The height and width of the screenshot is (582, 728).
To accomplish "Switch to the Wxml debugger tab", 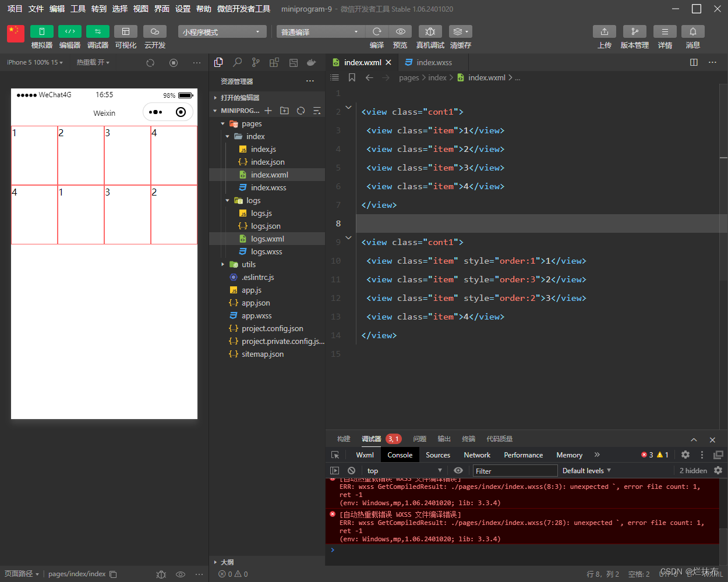I will (365, 455).
